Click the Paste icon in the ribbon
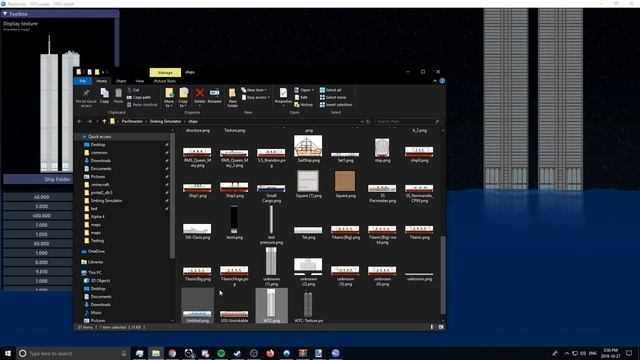 click(118, 93)
